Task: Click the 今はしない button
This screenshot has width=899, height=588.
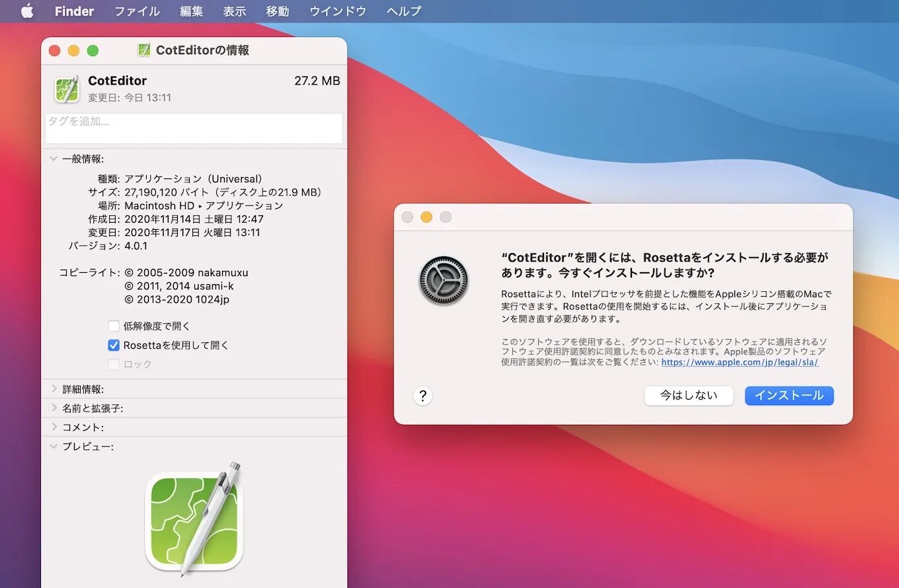Action: [x=689, y=396]
